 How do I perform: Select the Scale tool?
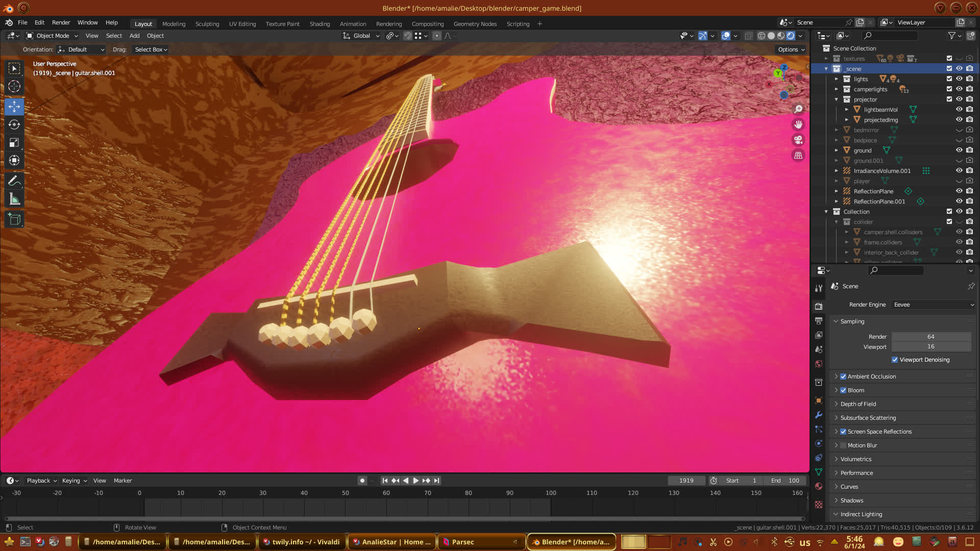[x=14, y=143]
